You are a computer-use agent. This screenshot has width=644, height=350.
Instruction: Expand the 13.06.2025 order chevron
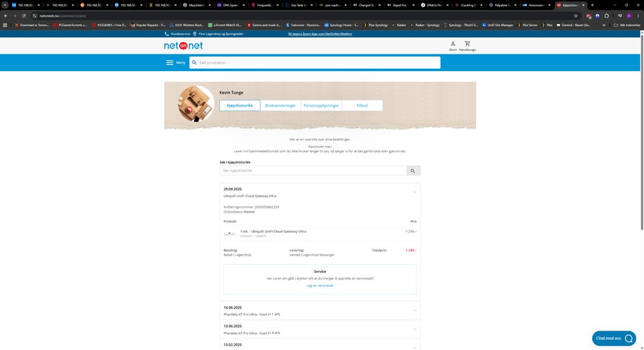(x=415, y=329)
